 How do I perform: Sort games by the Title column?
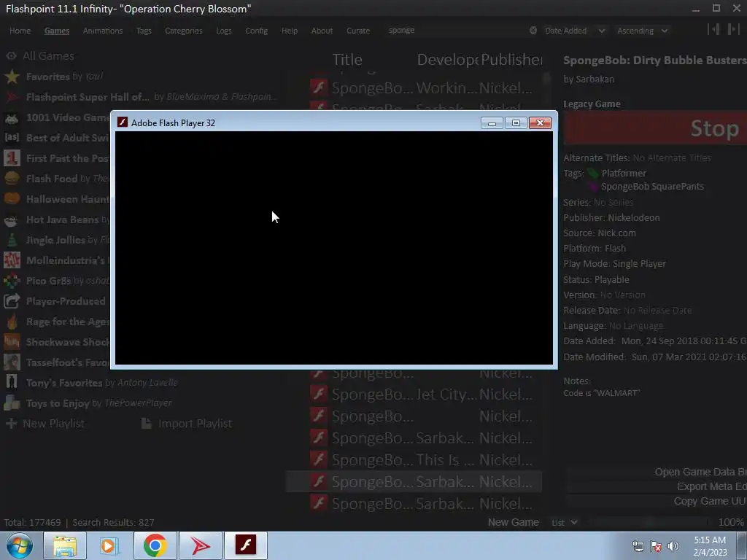click(347, 60)
